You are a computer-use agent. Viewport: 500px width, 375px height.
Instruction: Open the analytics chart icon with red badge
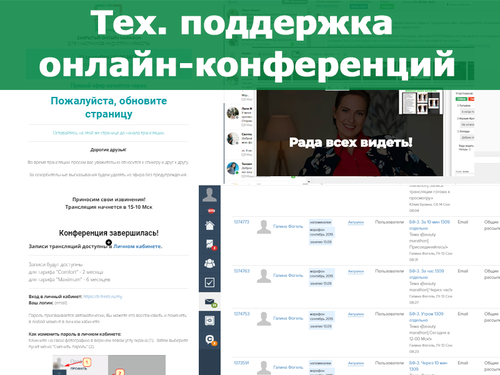(210, 244)
